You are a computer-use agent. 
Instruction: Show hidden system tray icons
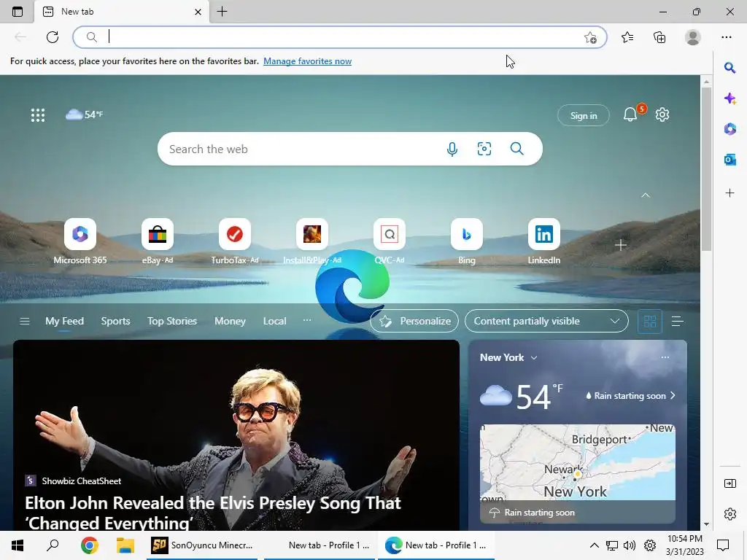pyautogui.click(x=594, y=545)
